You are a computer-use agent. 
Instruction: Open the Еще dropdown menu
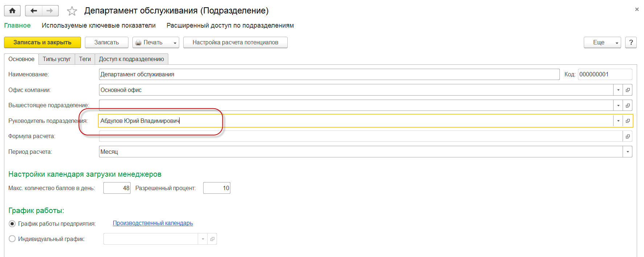click(x=602, y=43)
